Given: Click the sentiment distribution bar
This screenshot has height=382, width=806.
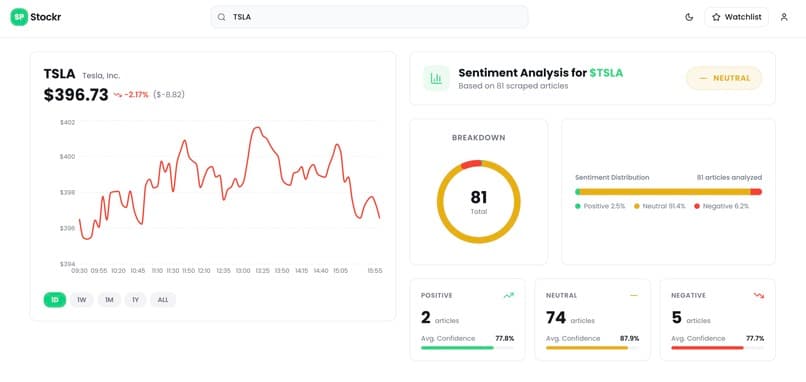Looking at the screenshot, I should [668, 192].
